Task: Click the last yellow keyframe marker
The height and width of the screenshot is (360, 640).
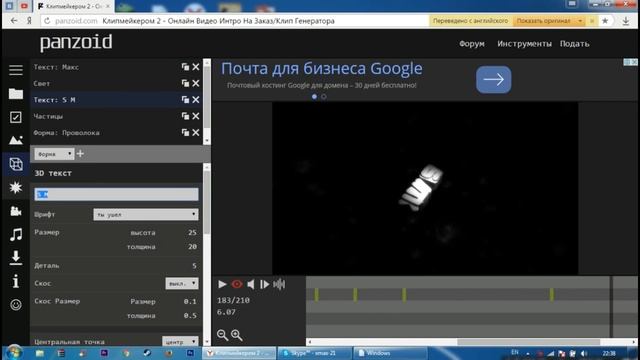Action: (x=552, y=295)
